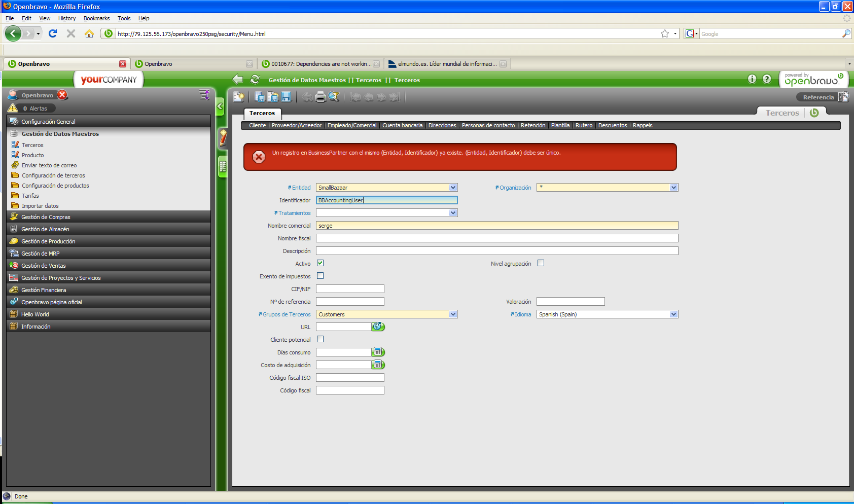Open the calculator next to Días consumo
This screenshot has width=854, height=504.
point(378,352)
